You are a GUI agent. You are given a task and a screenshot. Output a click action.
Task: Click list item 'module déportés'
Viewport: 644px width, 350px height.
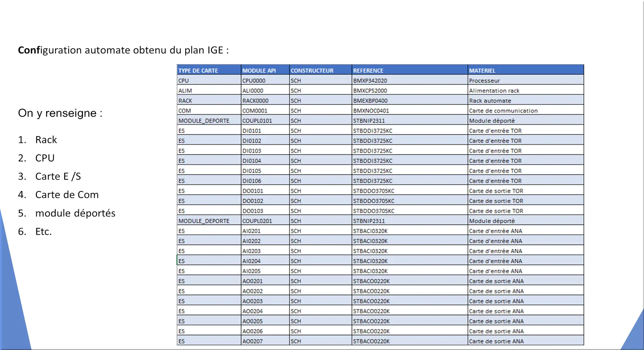[x=75, y=213]
